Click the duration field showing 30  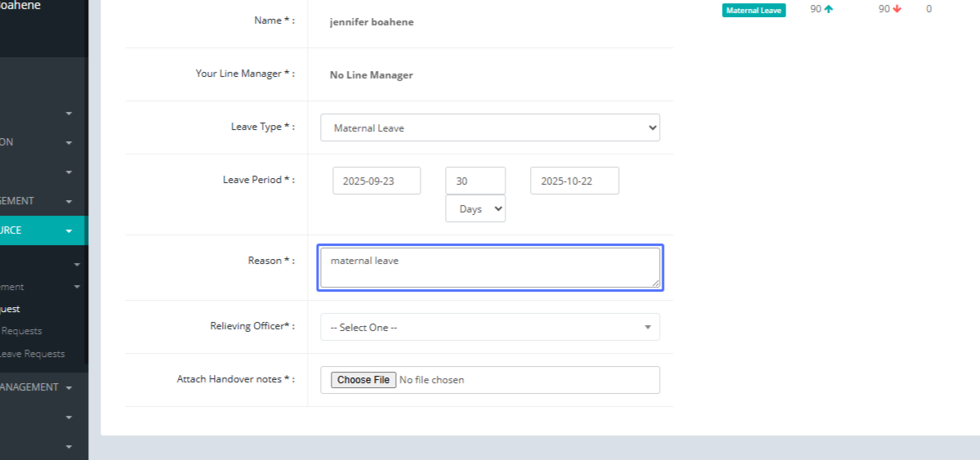475,181
